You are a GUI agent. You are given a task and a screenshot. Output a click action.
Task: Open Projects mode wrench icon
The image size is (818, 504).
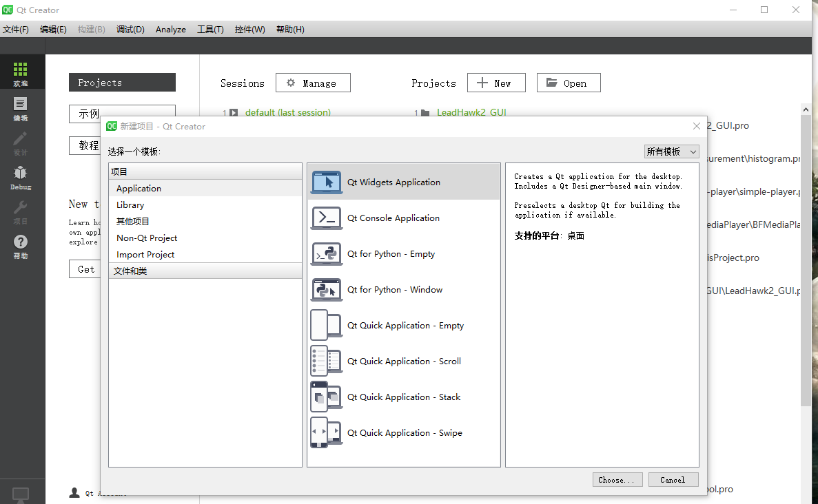21,207
